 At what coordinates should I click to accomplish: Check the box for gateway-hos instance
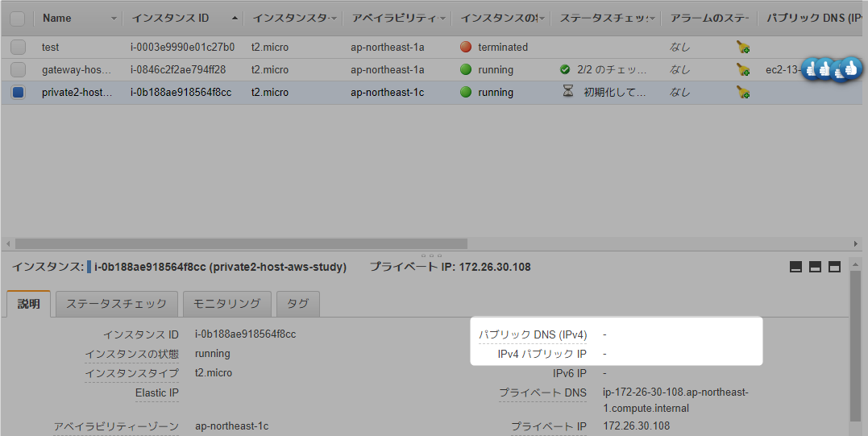pyautogui.click(x=19, y=70)
